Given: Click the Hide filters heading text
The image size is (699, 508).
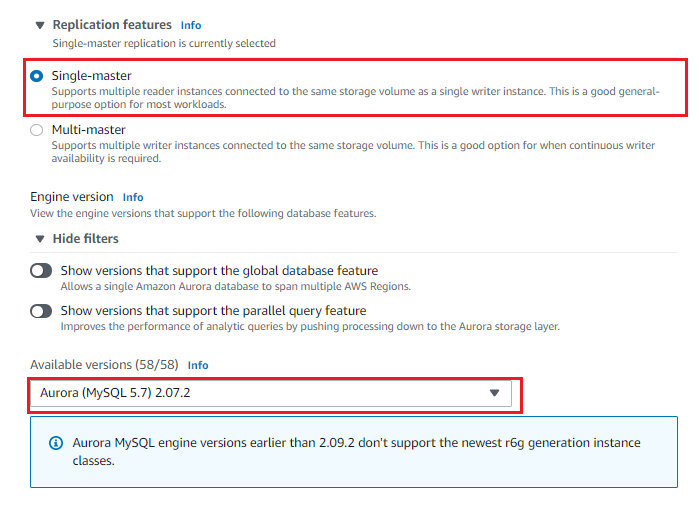Looking at the screenshot, I should pos(86,239).
